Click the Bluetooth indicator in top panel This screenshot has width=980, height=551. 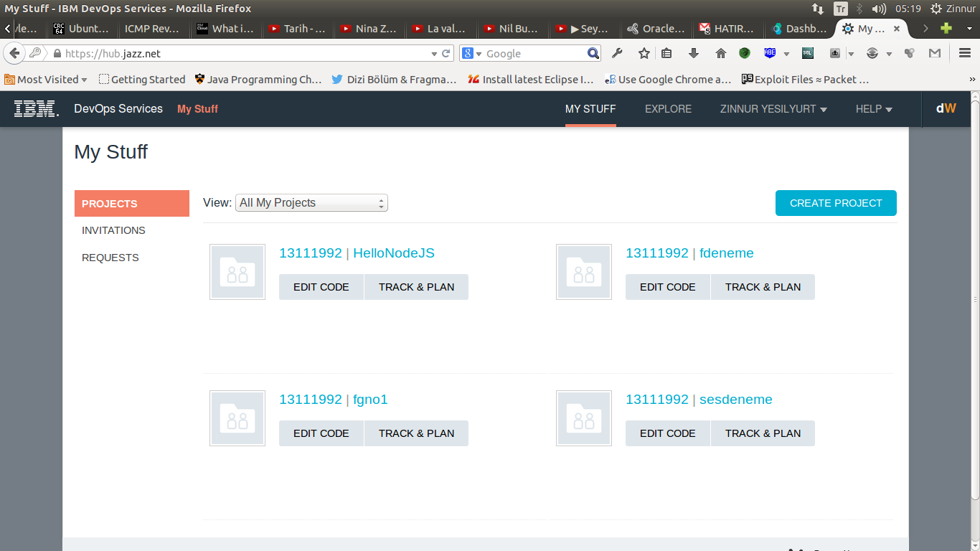(x=859, y=9)
